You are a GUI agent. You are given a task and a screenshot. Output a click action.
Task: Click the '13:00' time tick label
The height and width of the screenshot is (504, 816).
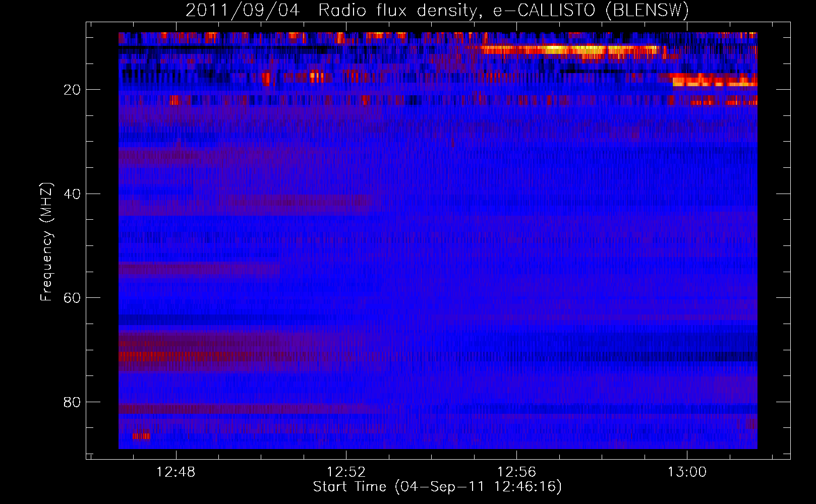pyautogui.click(x=687, y=472)
